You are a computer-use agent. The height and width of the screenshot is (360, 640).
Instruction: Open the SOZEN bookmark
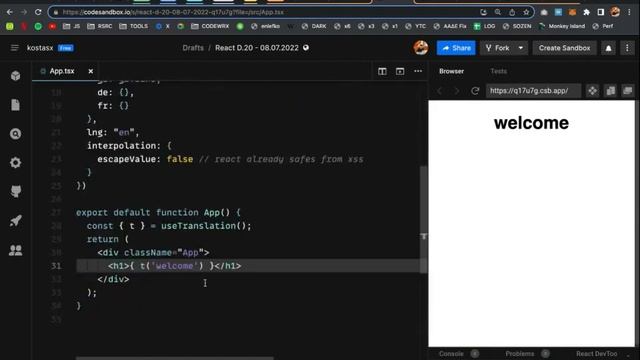(x=517, y=26)
